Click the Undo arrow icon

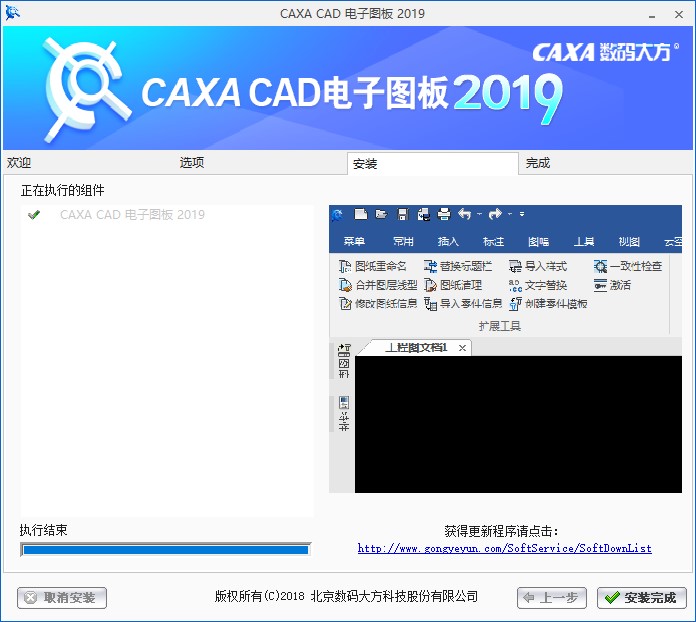(x=464, y=214)
